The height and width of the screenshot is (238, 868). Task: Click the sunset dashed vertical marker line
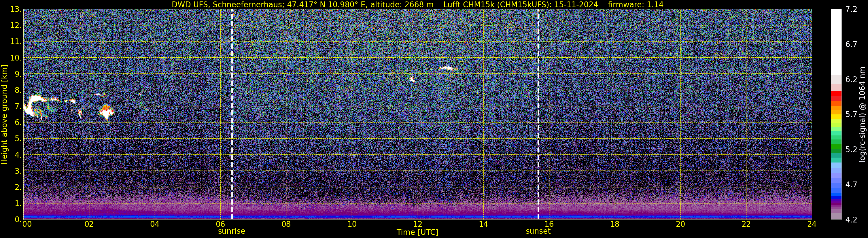(x=538, y=114)
